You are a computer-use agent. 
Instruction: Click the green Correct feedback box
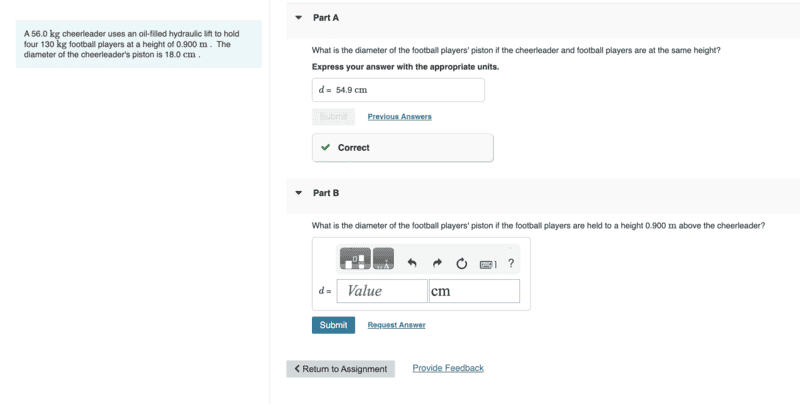[x=403, y=147]
